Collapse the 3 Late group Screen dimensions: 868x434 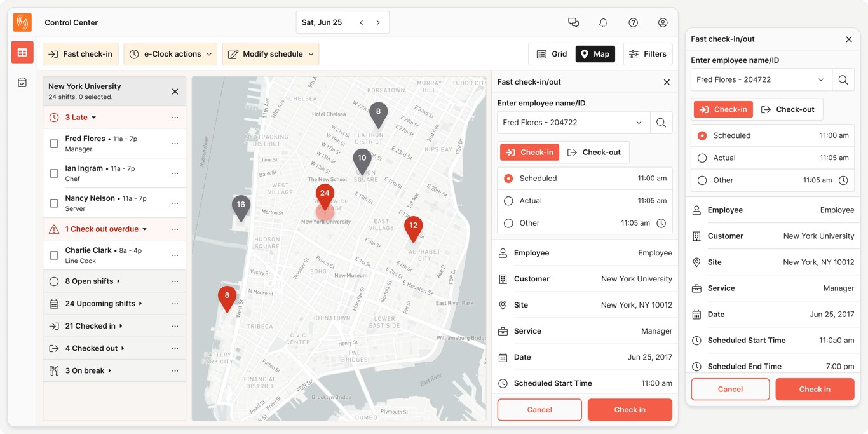click(94, 118)
